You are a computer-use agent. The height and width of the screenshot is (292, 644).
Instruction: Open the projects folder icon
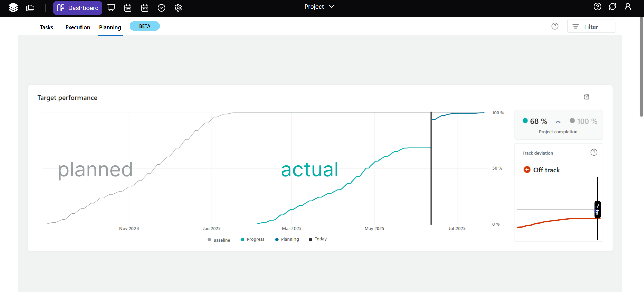pyautogui.click(x=31, y=8)
